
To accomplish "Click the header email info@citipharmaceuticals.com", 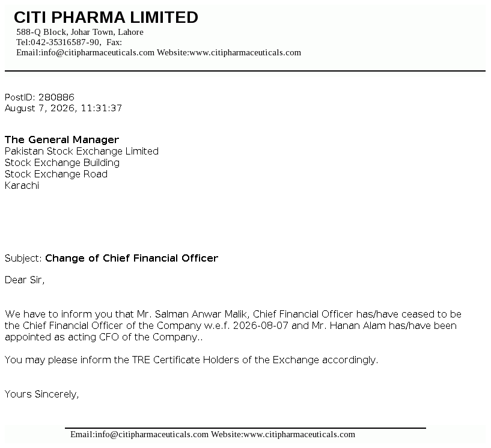I will (98, 52).
